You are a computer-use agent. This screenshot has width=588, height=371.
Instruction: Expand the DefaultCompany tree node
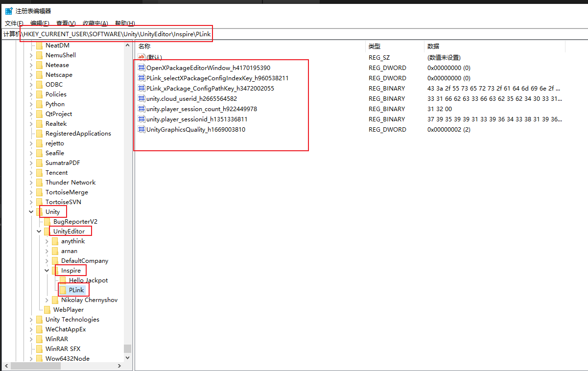coord(47,261)
